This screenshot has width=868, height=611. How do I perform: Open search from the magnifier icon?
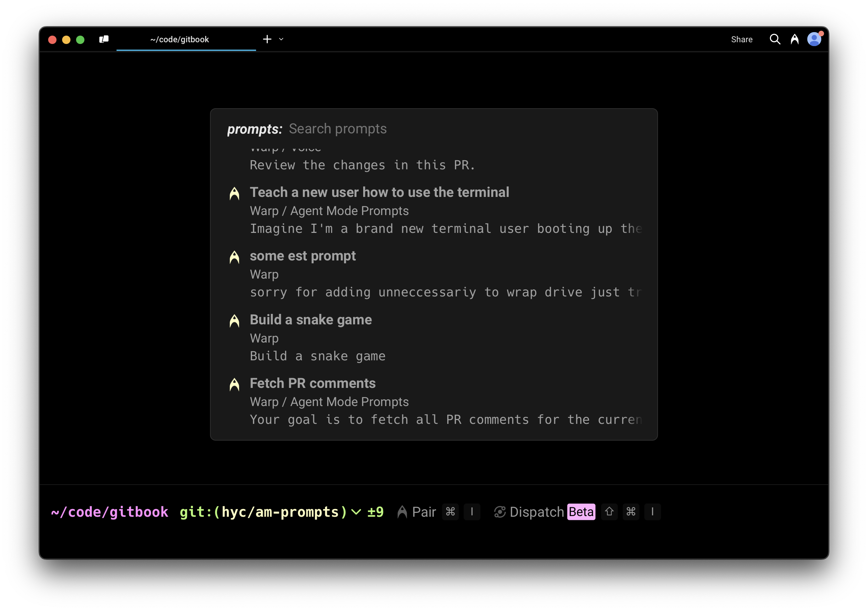click(x=775, y=39)
